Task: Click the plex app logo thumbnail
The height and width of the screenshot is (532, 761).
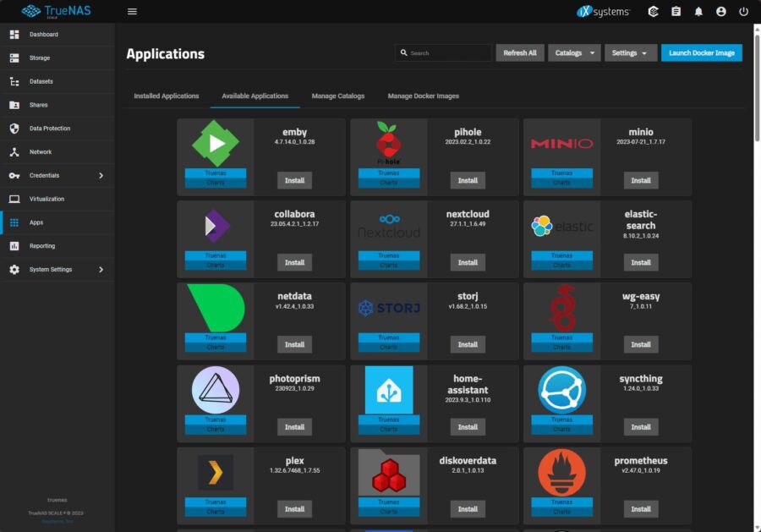Action: (216, 472)
